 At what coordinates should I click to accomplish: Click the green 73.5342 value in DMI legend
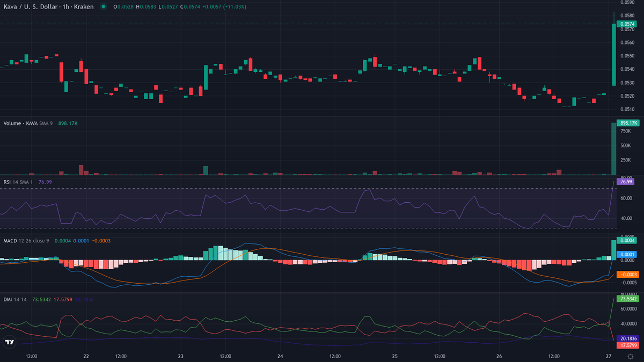pos(42,299)
